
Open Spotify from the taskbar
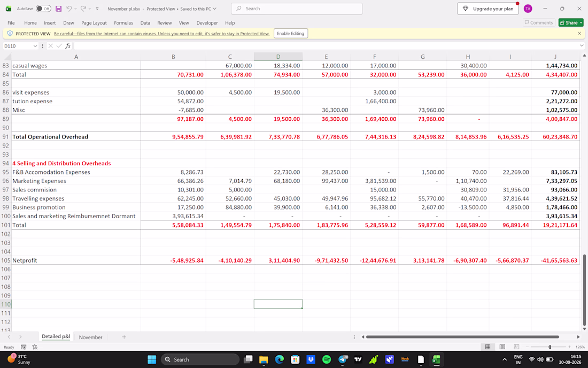(x=327, y=359)
